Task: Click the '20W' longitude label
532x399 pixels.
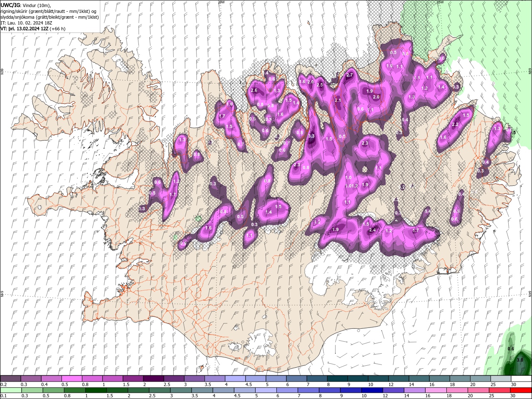Action: click(221, 2)
